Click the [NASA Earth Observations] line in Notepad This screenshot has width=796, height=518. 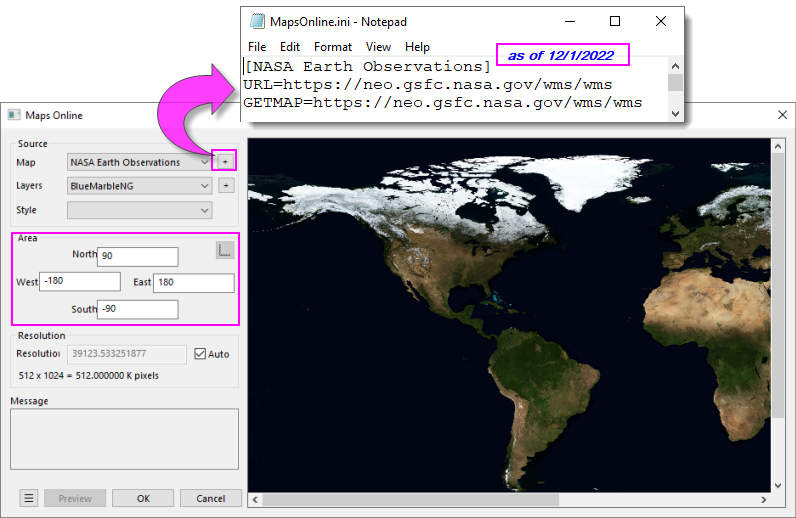tap(368, 67)
